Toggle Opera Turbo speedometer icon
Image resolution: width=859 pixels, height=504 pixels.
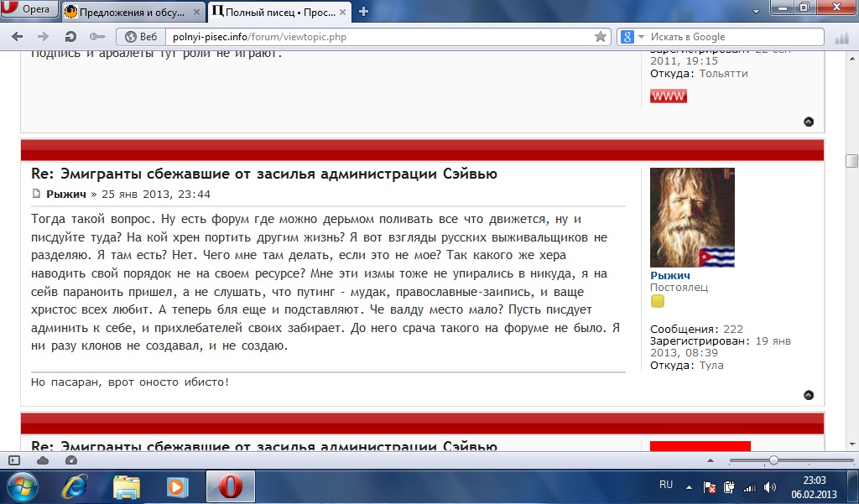point(71,460)
